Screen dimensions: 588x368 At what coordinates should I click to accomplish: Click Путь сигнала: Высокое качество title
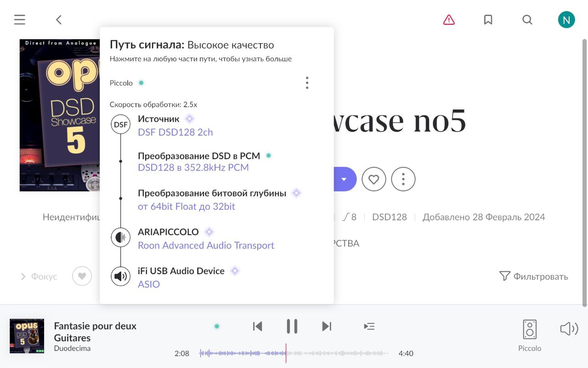192,45
